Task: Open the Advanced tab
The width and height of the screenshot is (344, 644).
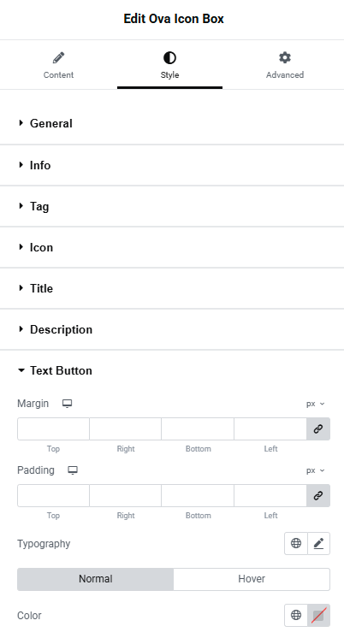Action: pyautogui.click(x=285, y=65)
